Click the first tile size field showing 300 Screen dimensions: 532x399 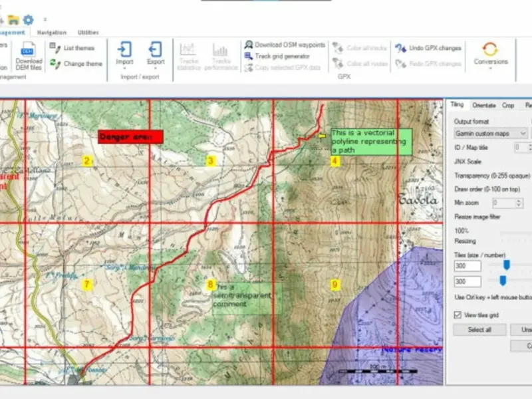(x=467, y=265)
